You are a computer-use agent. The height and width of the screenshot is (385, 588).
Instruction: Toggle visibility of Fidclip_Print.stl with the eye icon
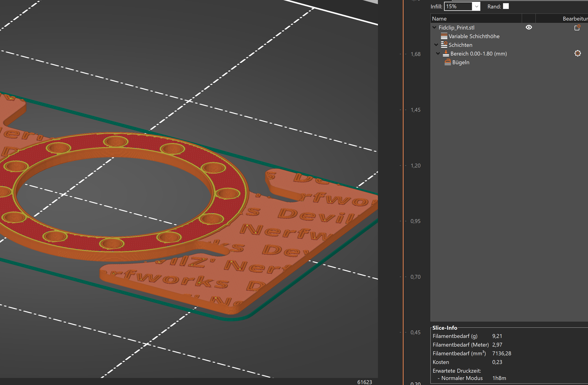[x=529, y=27]
